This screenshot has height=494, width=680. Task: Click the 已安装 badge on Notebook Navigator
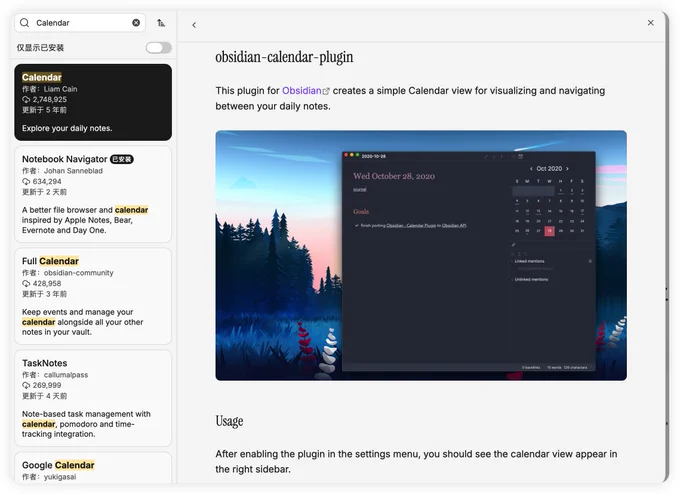point(122,159)
